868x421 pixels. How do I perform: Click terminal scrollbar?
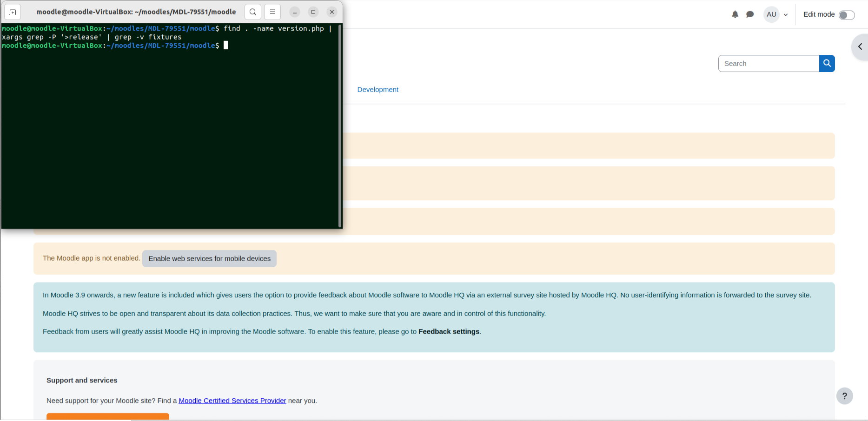coord(340,125)
